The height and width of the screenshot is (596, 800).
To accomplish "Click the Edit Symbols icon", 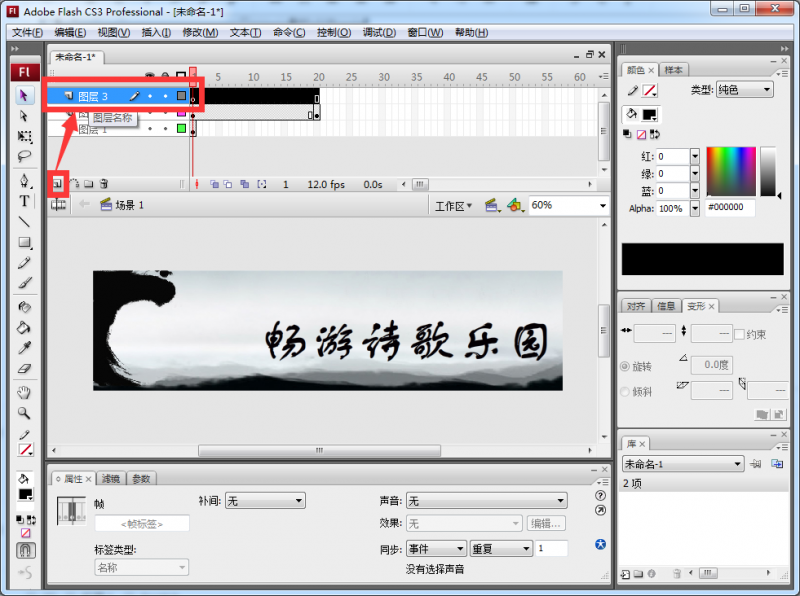I will pyautogui.click(x=515, y=205).
